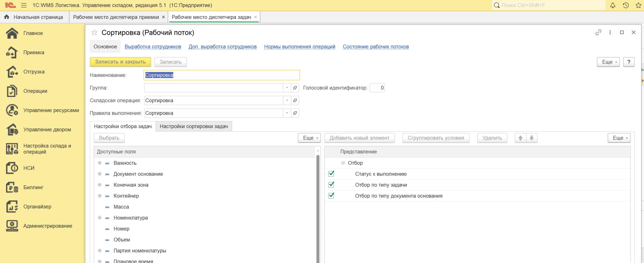Disable Отбор по типу документа основания checkbox

[331, 196]
